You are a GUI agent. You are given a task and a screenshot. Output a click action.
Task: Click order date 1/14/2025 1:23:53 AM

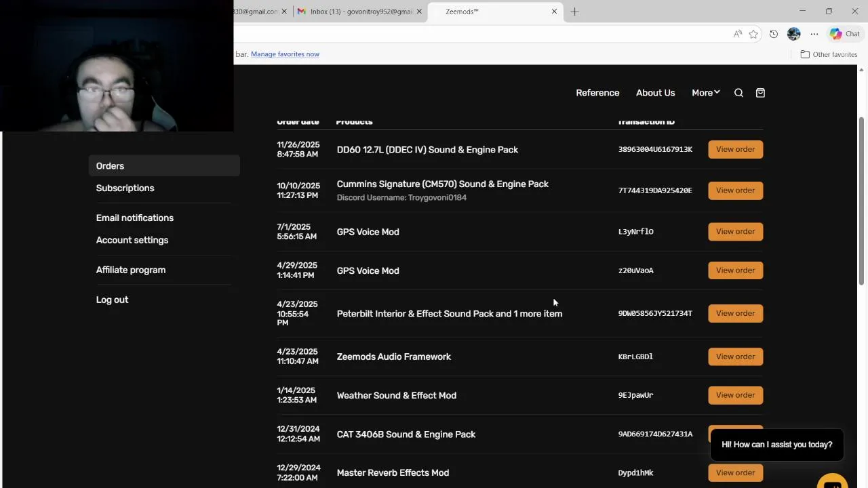(x=297, y=395)
